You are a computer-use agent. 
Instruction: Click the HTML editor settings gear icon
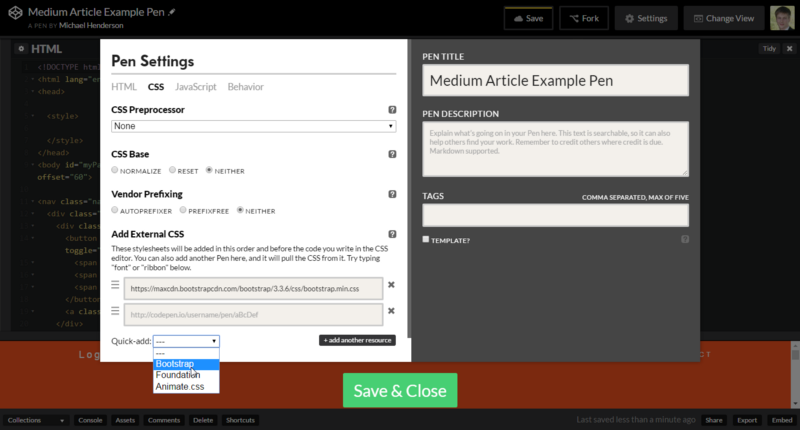click(22, 48)
